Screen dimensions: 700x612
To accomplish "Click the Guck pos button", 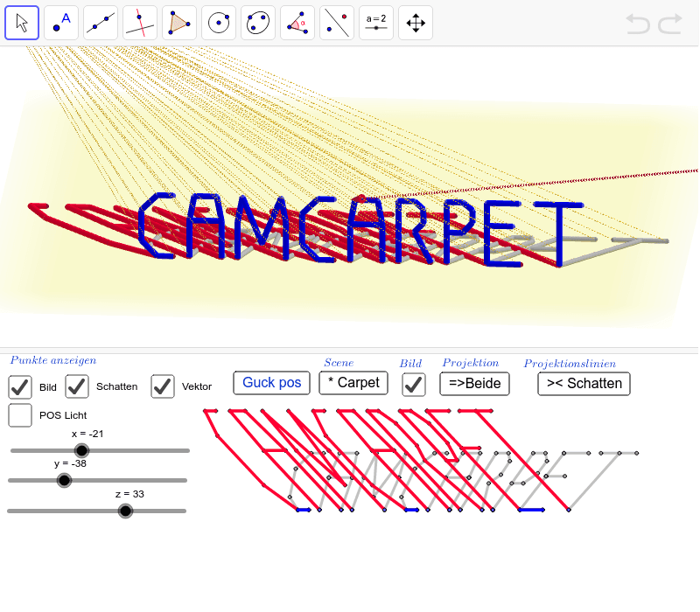I will [x=270, y=383].
